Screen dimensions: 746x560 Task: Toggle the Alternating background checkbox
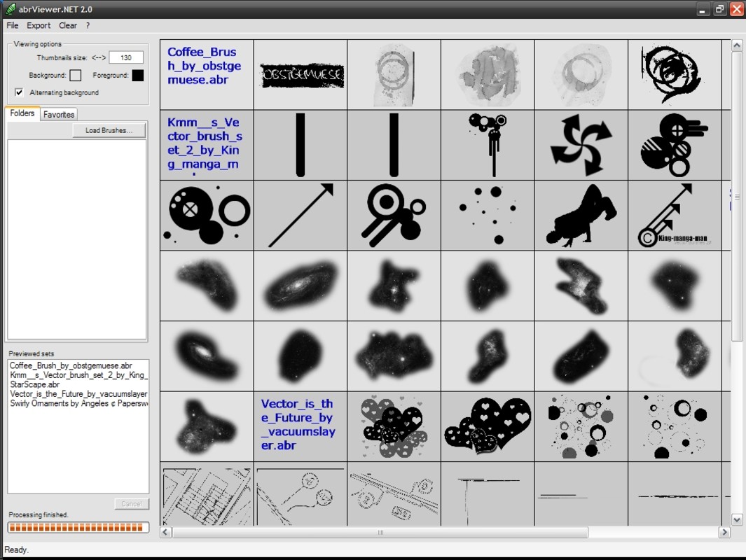[19, 92]
